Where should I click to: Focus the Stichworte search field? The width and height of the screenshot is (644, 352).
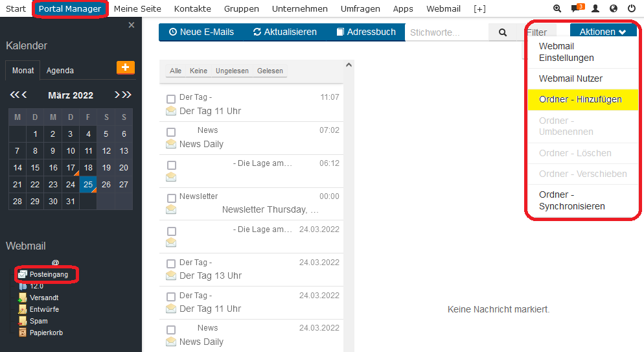point(446,32)
